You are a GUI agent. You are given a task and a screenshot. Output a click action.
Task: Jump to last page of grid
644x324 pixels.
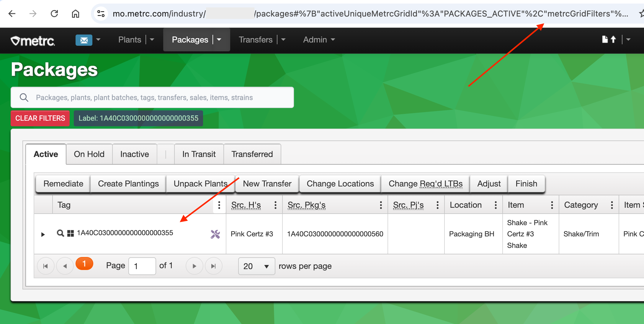coord(213,266)
